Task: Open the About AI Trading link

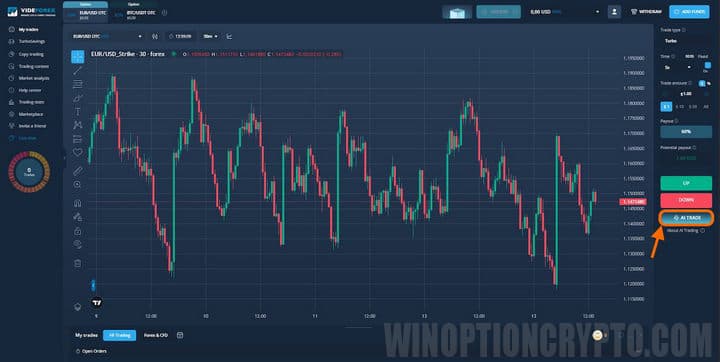Action: (686, 231)
